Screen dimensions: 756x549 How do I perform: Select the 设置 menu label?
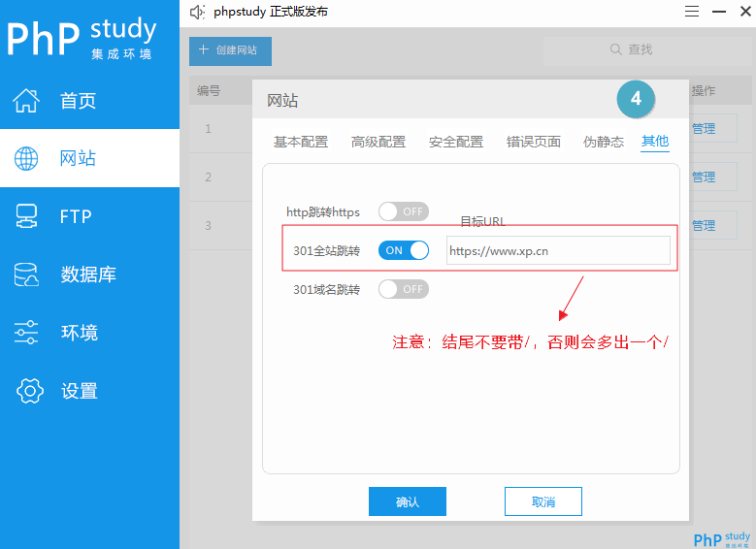79,391
